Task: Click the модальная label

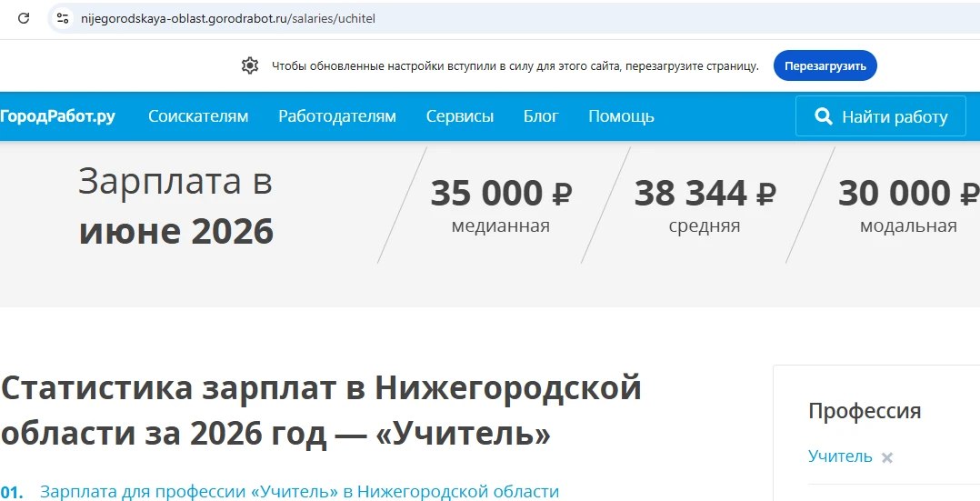Action: coord(908,225)
